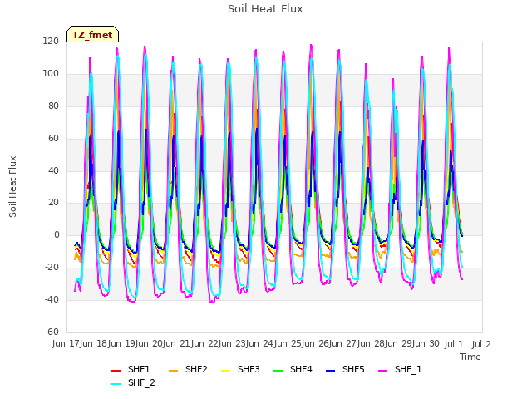This screenshot has width=532, height=399.
Task: Click the Jun 23 x-axis label
Action: pyautogui.click(x=234, y=343)
